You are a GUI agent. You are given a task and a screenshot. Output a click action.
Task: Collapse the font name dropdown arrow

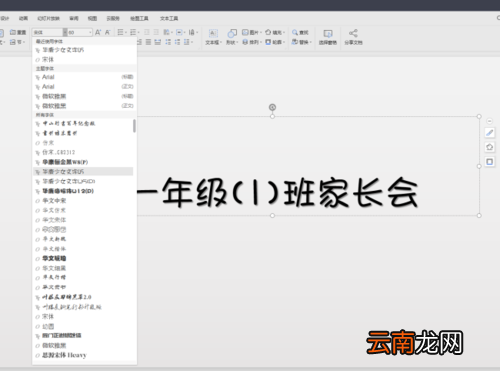[x=65, y=32]
